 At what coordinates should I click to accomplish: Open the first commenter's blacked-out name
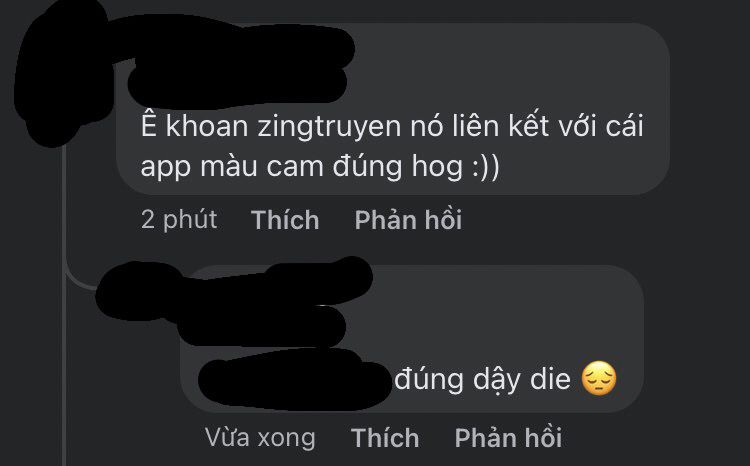[x=234, y=62]
